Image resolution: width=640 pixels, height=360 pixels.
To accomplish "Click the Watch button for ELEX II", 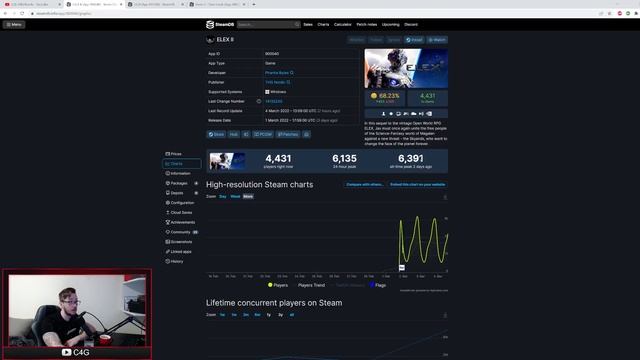I will pyautogui.click(x=437, y=40).
